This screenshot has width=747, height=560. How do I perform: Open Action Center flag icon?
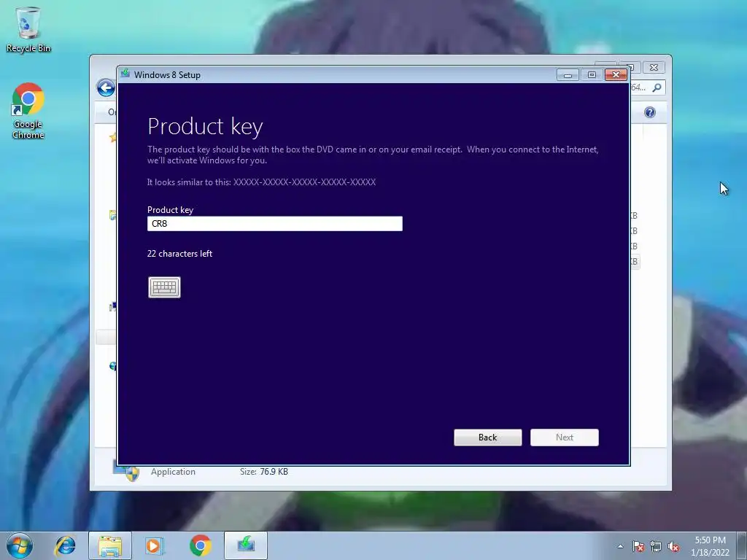(x=638, y=546)
